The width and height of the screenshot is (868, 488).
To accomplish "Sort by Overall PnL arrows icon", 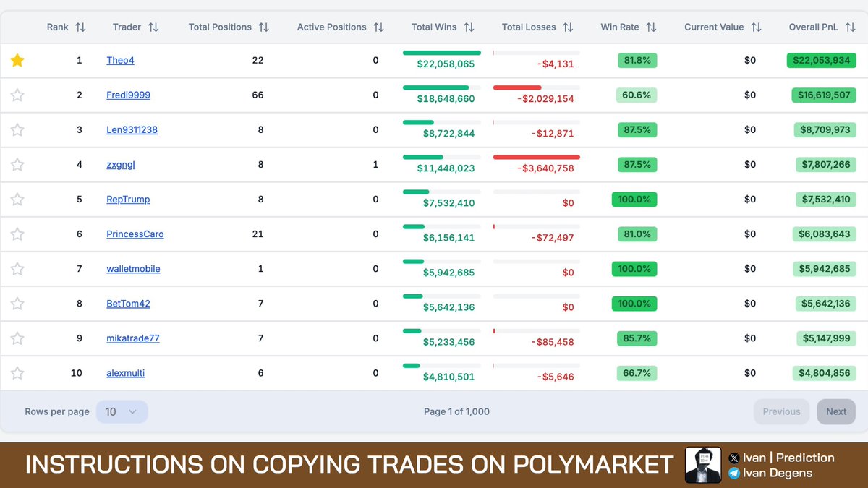I will pyautogui.click(x=850, y=27).
